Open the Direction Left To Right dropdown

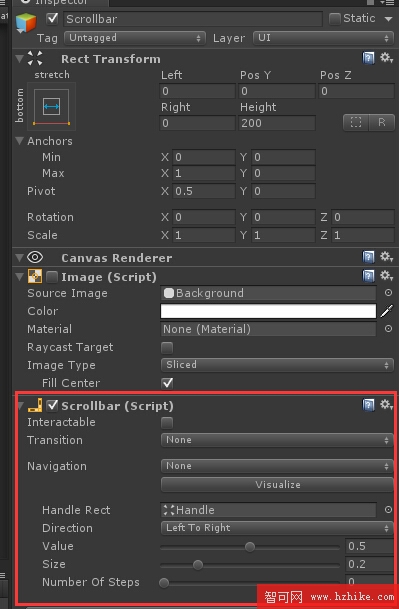[x=277, y=527]
